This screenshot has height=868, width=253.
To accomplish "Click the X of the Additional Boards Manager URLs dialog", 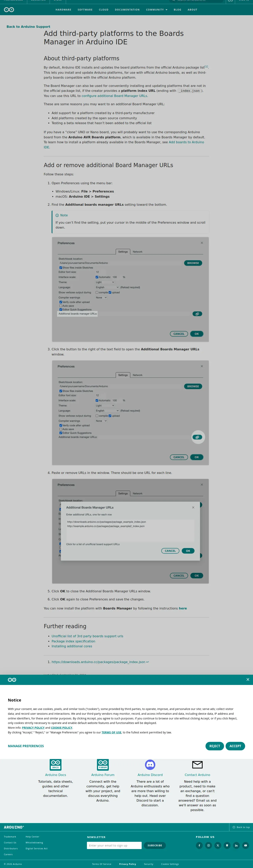I will [x=193, y=507].
